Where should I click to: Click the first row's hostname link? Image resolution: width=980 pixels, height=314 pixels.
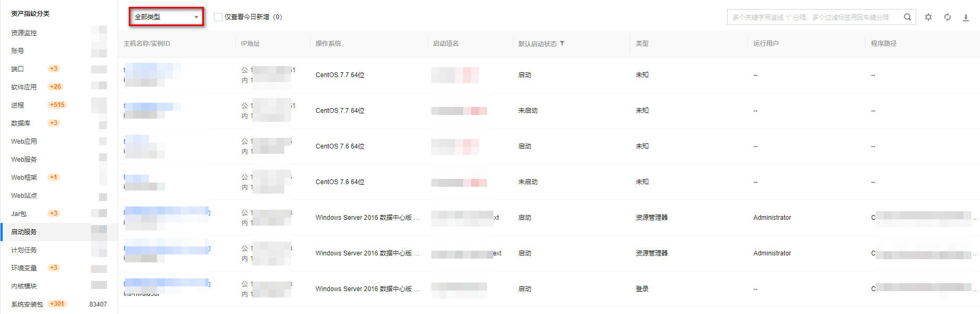152,70
